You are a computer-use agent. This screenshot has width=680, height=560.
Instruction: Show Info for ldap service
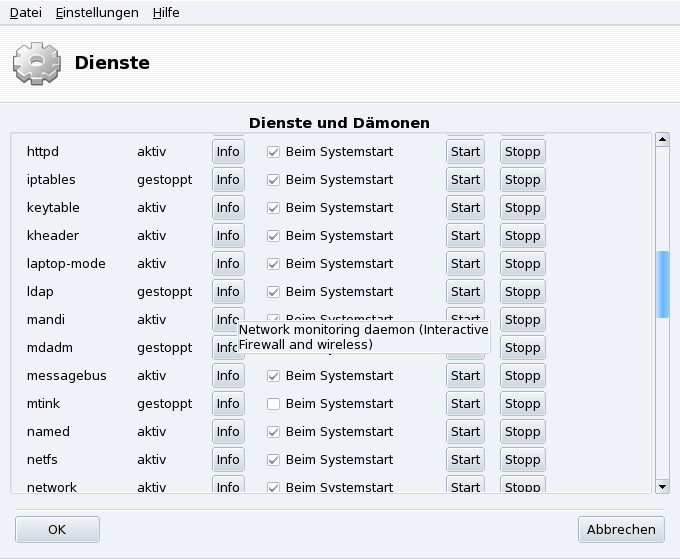[x=228, y=291]
